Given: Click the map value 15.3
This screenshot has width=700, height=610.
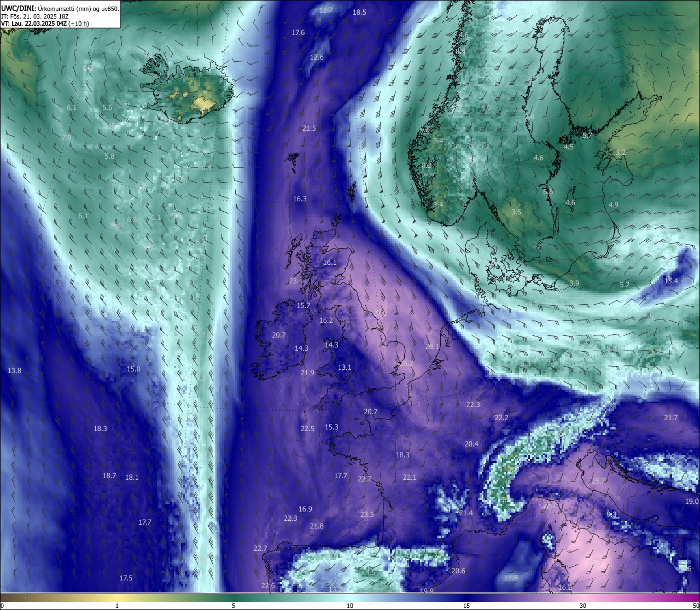Looking at the screenshot, I should (x=331, y=427).
